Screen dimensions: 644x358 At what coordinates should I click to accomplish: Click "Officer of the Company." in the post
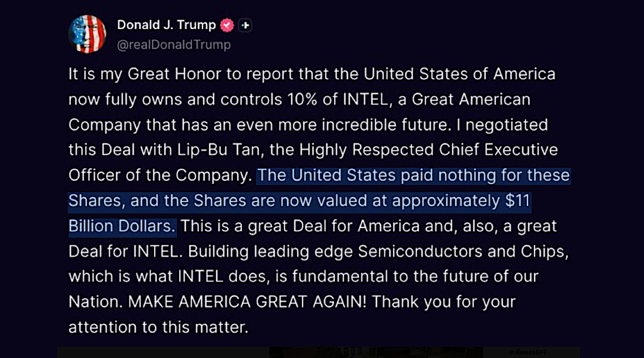(x=160, y=175)
